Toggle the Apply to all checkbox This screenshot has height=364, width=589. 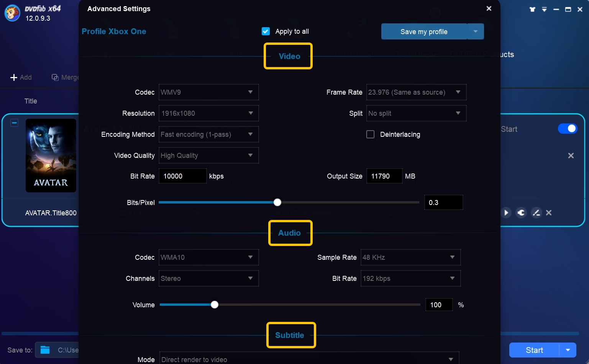(266, 31)
